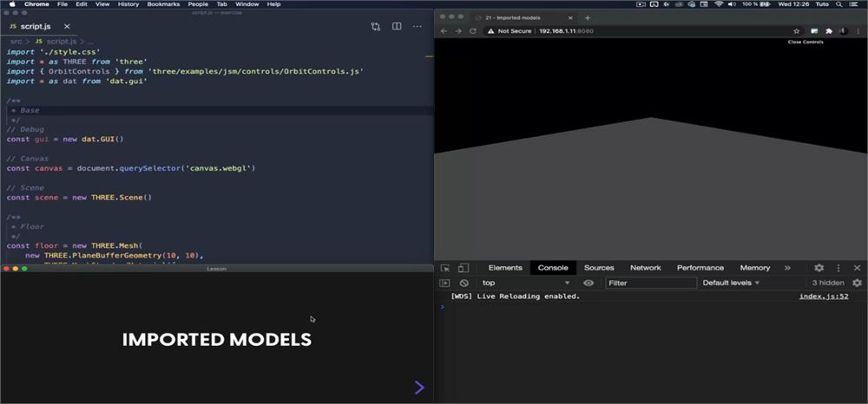The height and width of the screenshot is (404, 868).
Task: Open the 'top' JavaScript context dropdown
Action: [526, 283]
